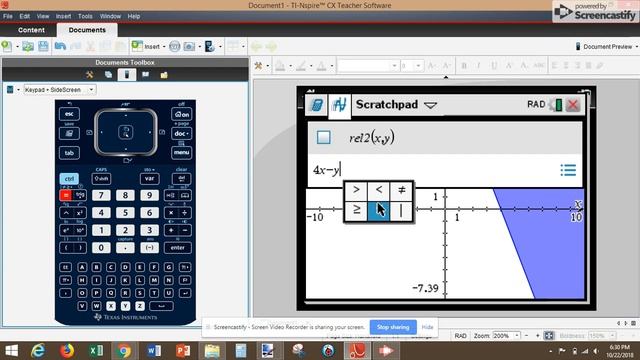
Task: Click the New Document toolbar icon
Action: point(7,46)
